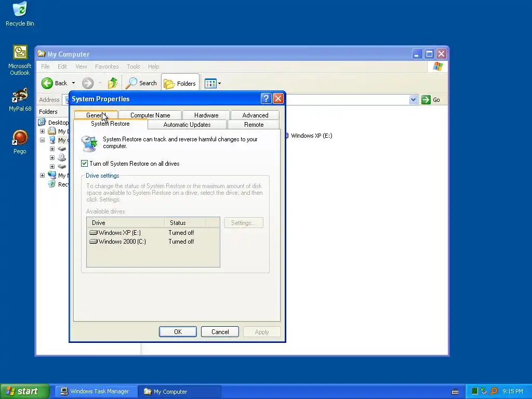Select the Microsoft Outlook desktop icon
This screenshot has width=532, height=399.
click(x=20, y=60)
